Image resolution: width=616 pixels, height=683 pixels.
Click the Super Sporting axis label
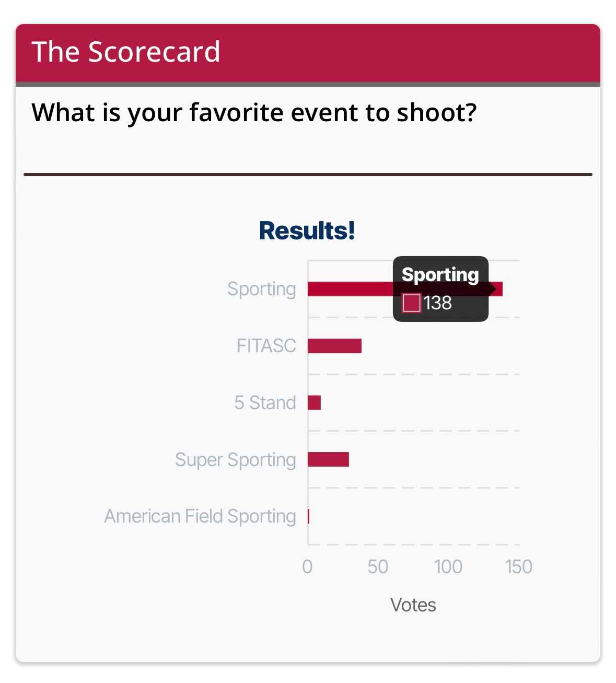236,460
